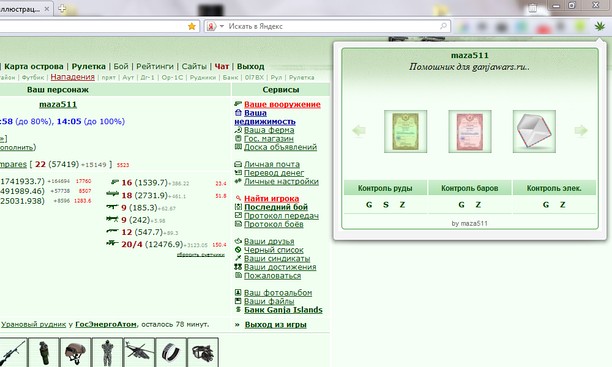Image resolution: width=612 pixels, height=367 pixels.
Task: Open the Бой menu item
Action: pyautogui.click(x=121, y=66)
